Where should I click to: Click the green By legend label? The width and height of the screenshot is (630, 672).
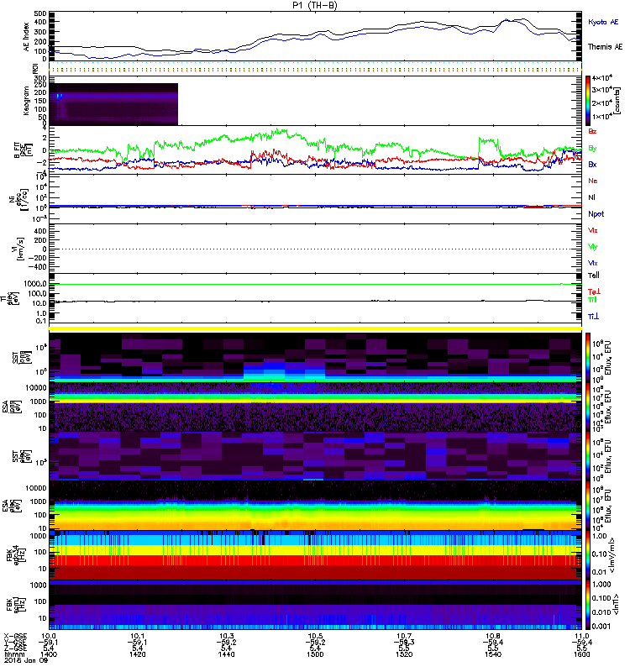click(592, 148)
